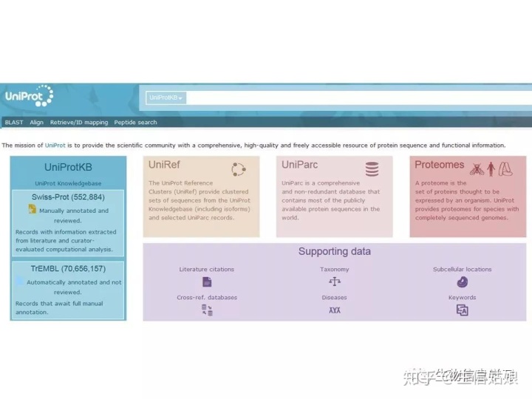Click the Proteomes description text

click(467, 200)
